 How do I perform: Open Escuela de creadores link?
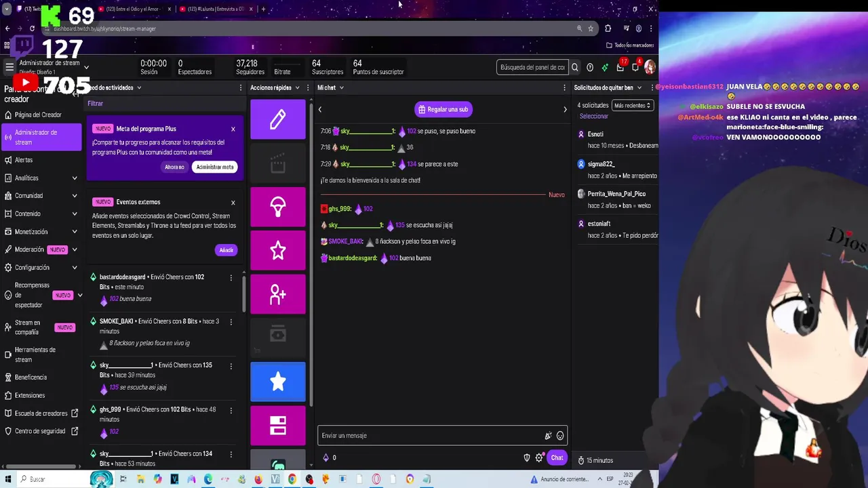[x=41, y=413]
